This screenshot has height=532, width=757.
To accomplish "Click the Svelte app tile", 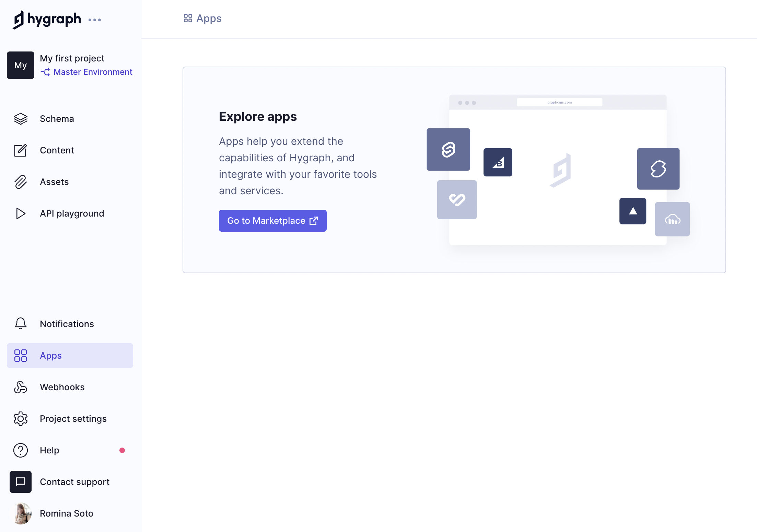I will tap(448, 150).
